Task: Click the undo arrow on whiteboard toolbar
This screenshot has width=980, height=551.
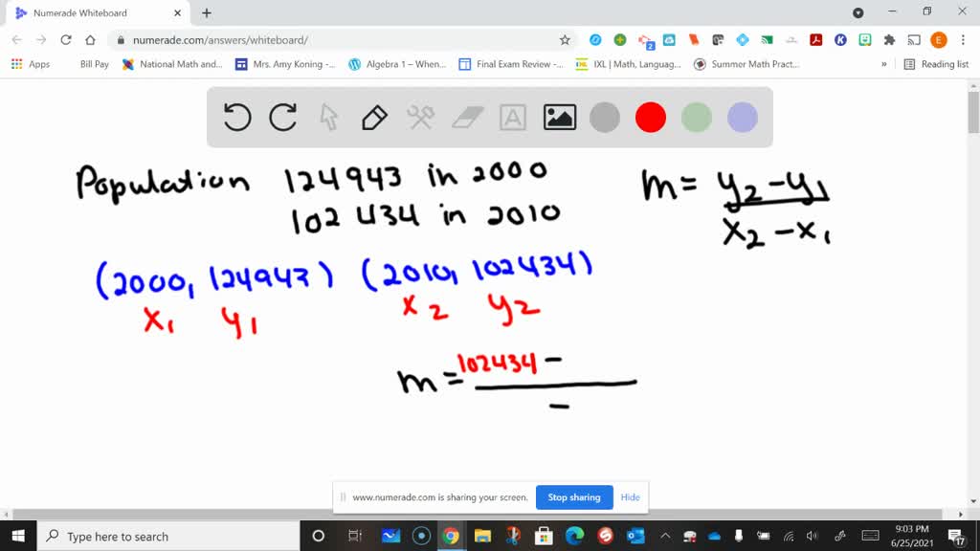Action: (x=237, y=118)
